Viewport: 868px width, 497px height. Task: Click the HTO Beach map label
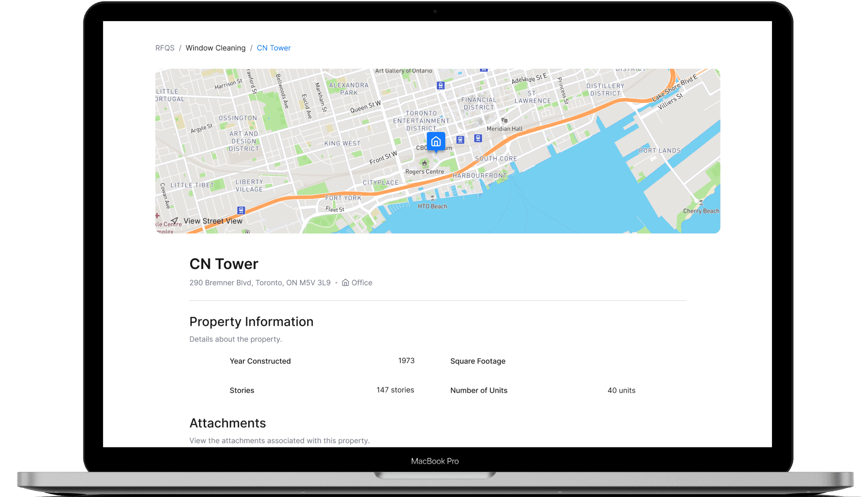(x=433, y=206)
